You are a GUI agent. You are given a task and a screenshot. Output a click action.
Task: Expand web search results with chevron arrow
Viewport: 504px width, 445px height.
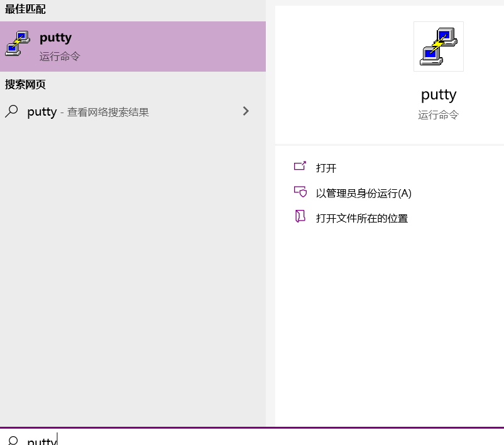[246, 111]
